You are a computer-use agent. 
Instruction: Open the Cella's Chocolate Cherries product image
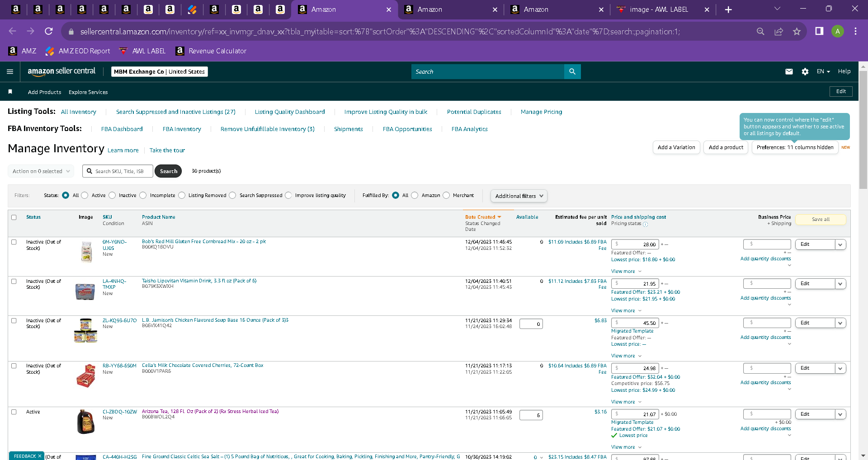(86, 376)
